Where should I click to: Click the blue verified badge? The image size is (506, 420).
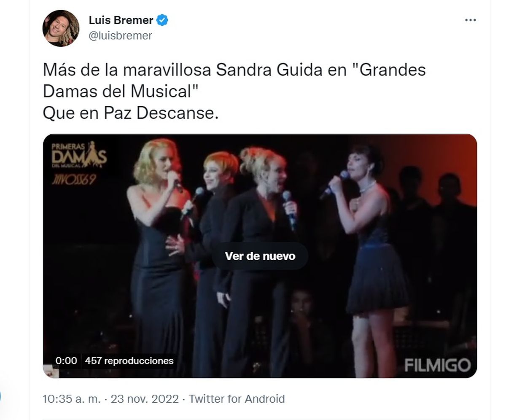tap(163, 20)
